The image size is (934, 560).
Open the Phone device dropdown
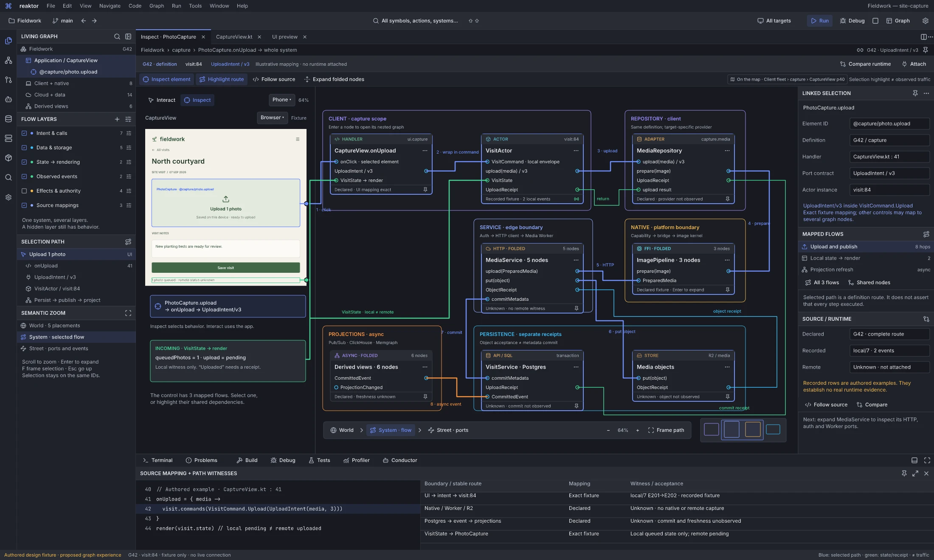(282, 100)
